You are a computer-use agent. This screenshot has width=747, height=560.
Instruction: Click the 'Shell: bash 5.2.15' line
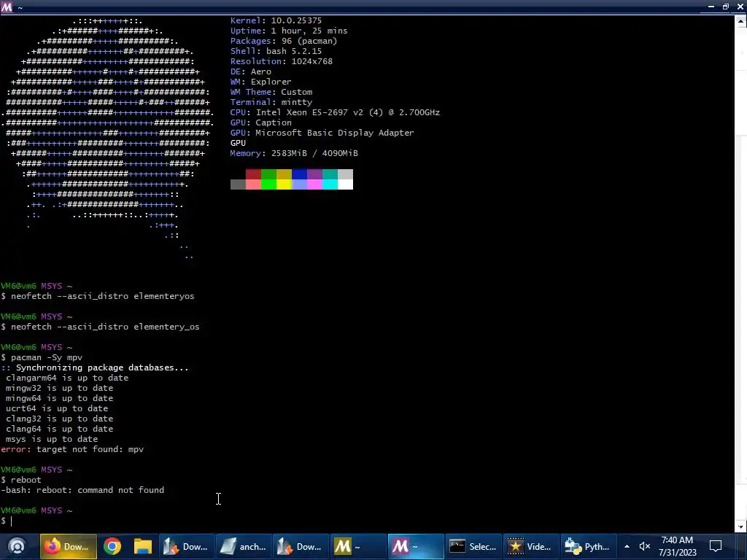point(276,51)
